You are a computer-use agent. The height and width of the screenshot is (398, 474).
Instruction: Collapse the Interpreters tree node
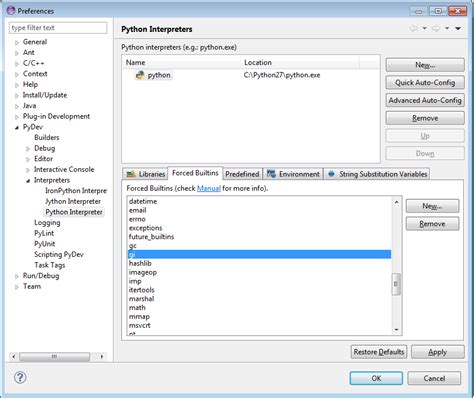pos(28,181)
